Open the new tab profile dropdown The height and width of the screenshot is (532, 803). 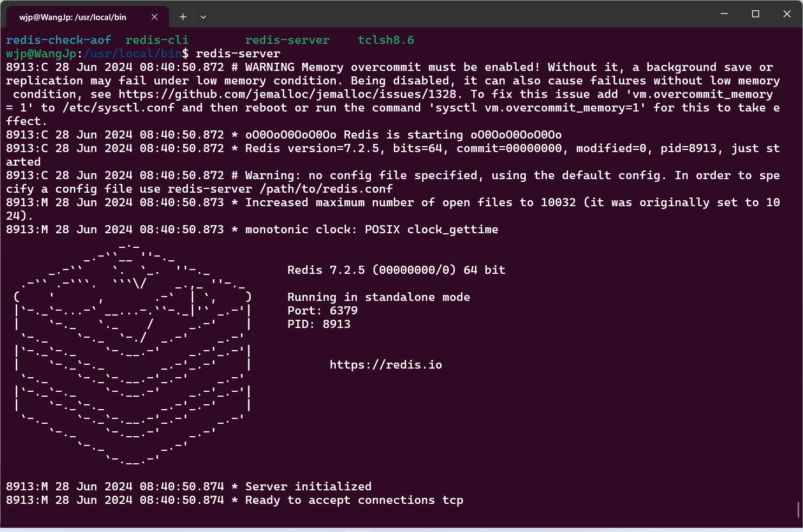click(203, 17)
